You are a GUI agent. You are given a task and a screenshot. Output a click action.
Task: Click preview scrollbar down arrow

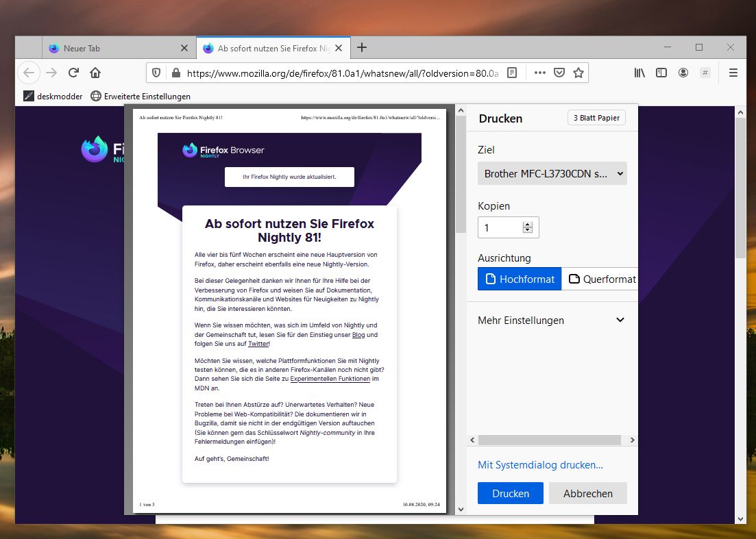pos(461,509)
